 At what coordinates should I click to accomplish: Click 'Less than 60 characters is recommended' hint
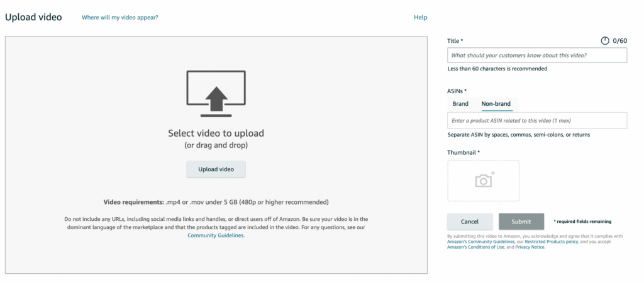[497, 69]
